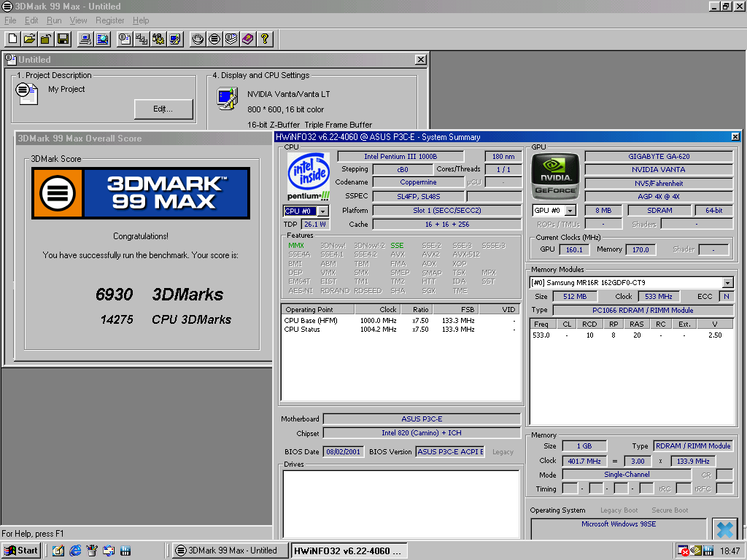Click the AGP 4X @ 4X bus field

(x=659, y=197)
